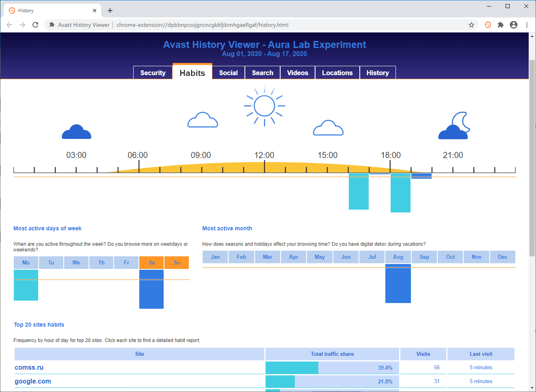
Task: Click the Aug month header
Action: (x=398, y=257)
